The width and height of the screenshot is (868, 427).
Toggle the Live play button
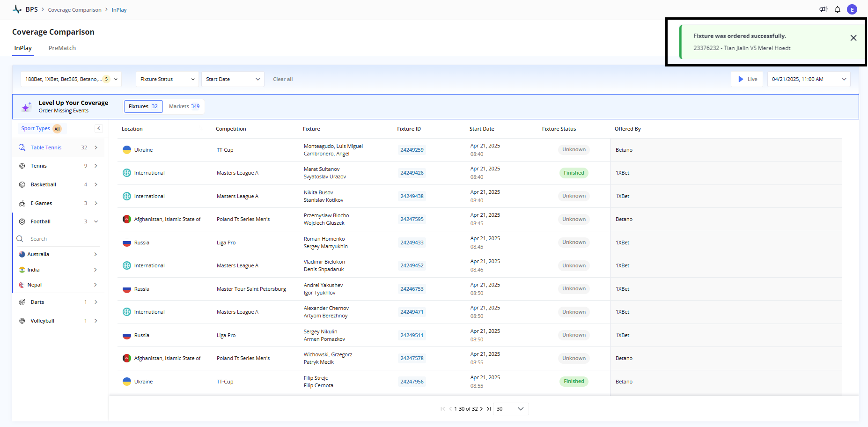(x=747, y=79)
